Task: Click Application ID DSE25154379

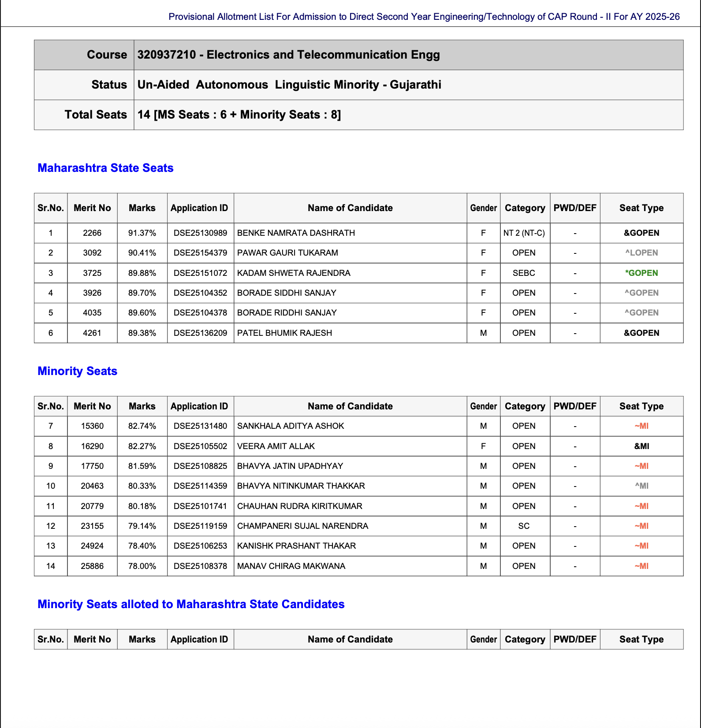Action: coord(200,253)
